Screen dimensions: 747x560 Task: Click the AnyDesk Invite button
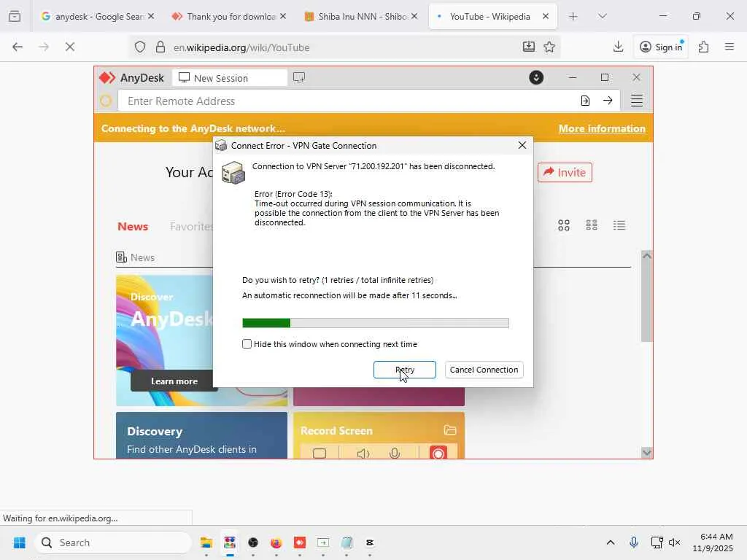pos(565,172)
